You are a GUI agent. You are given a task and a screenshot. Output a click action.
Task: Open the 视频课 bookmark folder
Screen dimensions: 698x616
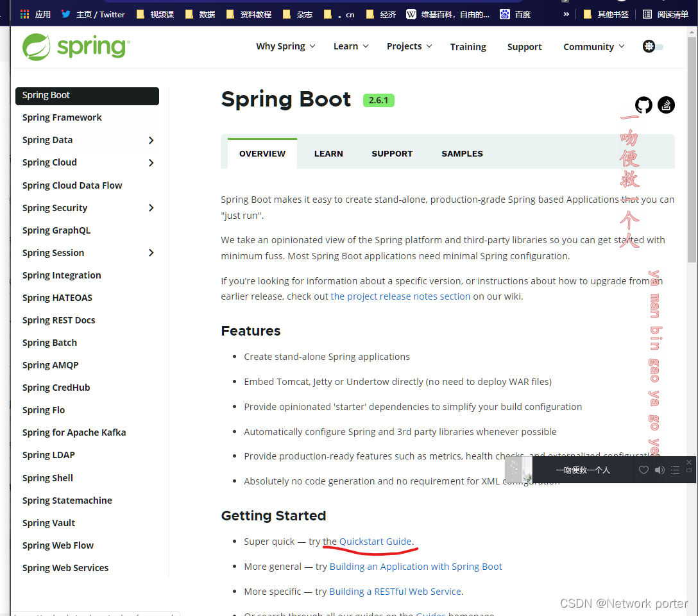[x=155, y=14]
